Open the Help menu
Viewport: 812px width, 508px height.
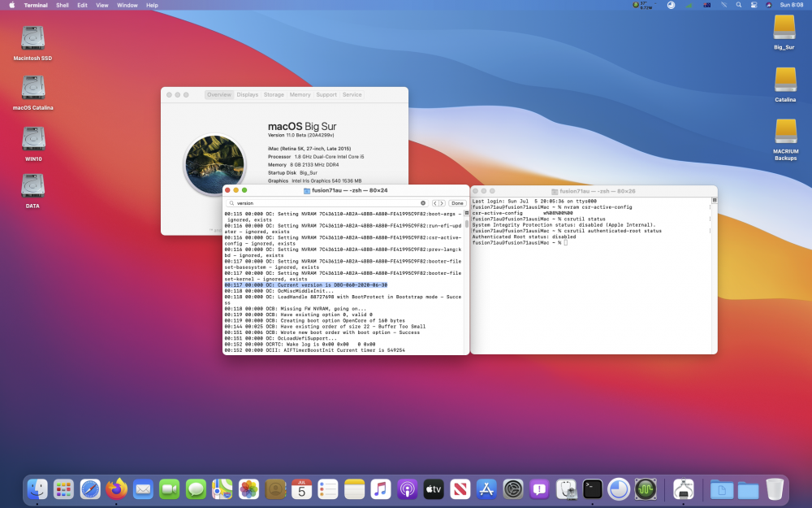[152, 5]
